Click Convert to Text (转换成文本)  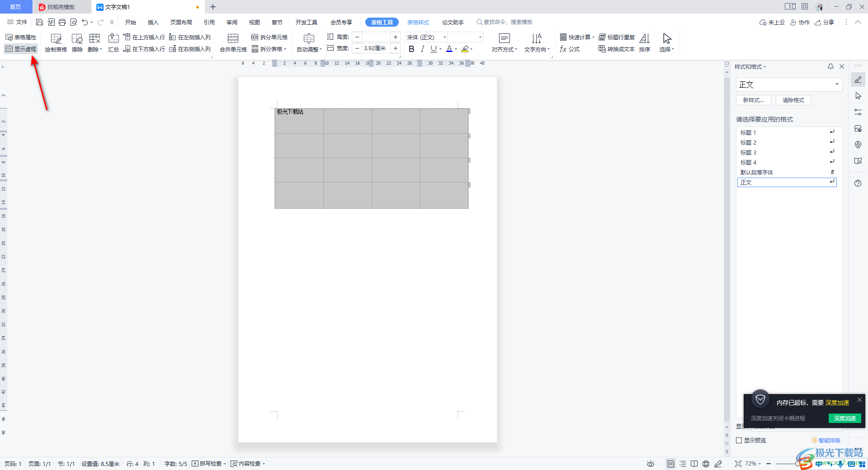tap(617, 49)
